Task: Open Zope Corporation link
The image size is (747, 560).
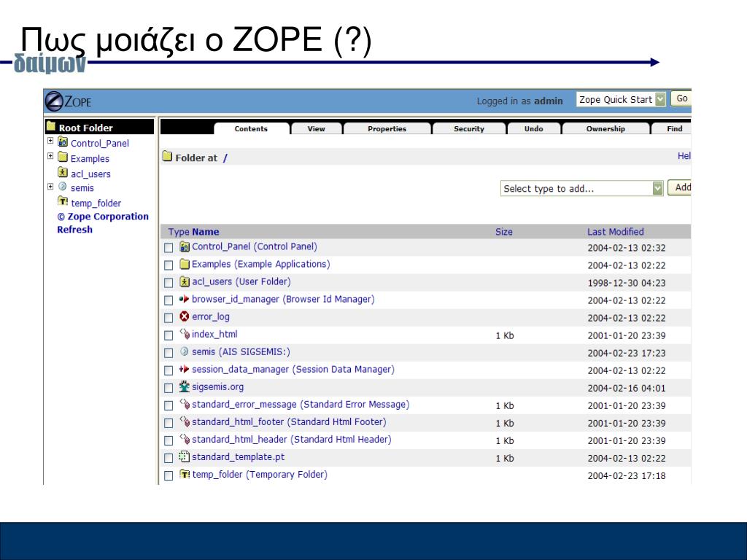Action: coord(103,217)
